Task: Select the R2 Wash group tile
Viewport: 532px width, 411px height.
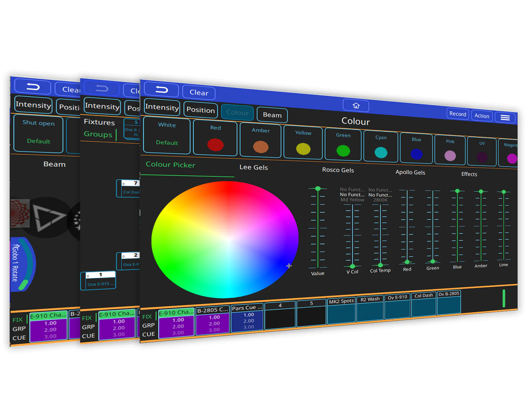Action: 370,309
